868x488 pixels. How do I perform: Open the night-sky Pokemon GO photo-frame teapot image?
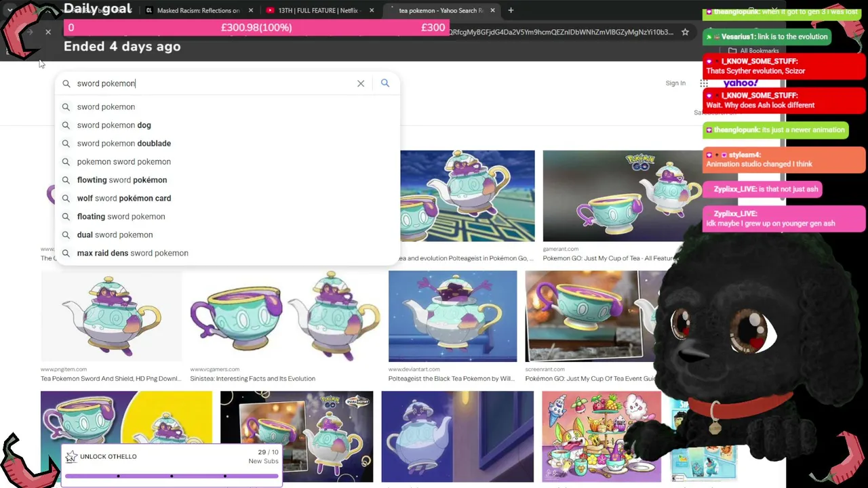(x=296, y=436)
